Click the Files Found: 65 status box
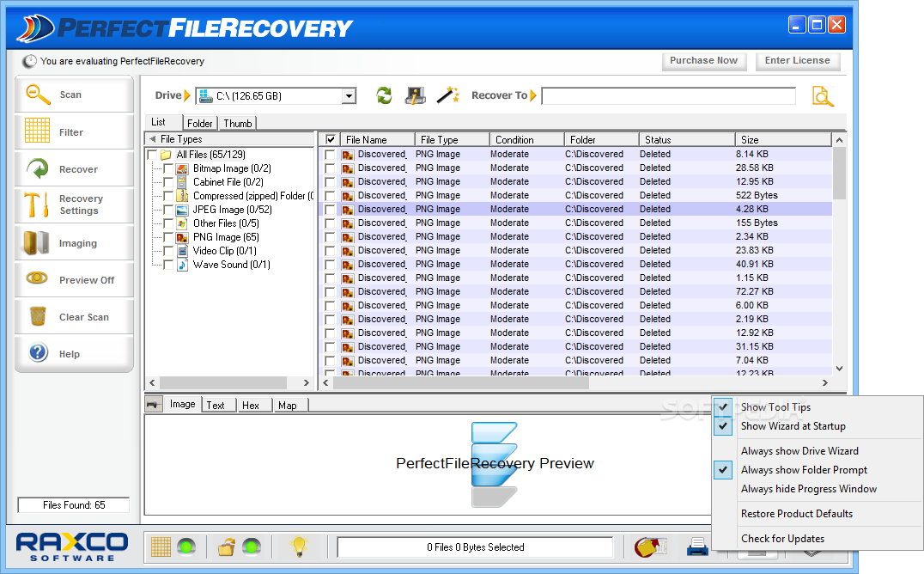Screen dimensions: 924x574 click(x=74, y=505)
